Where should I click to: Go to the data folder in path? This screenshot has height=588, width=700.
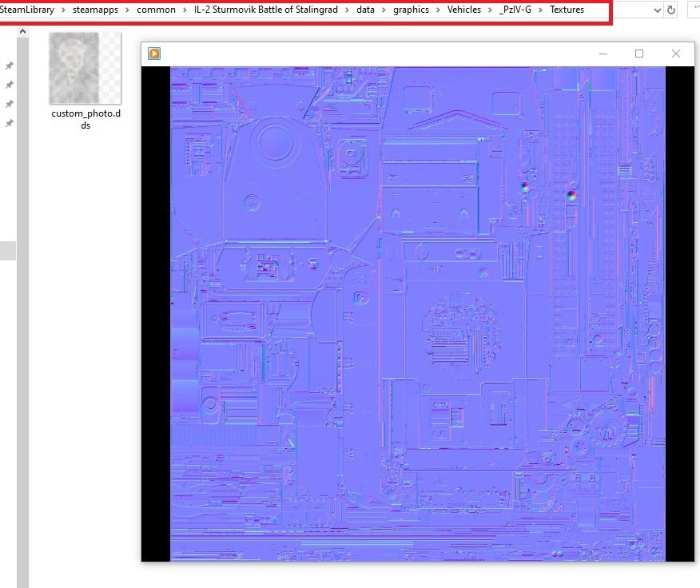tap(365, 10)
